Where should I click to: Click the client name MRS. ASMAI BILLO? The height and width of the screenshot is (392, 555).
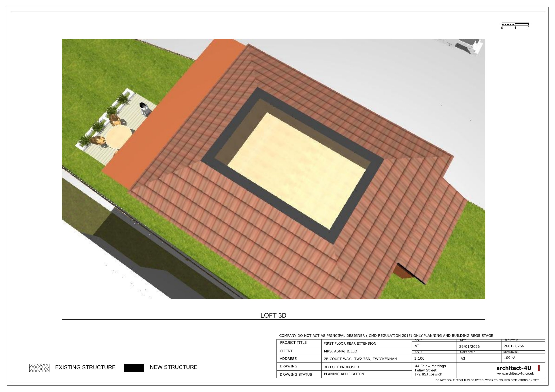click(340, 351)
